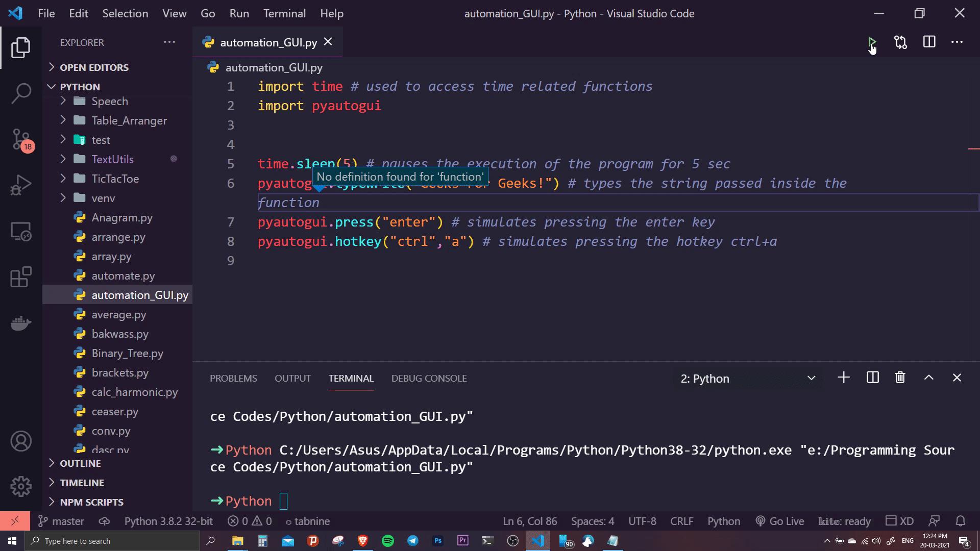Click the Python 3.8.2 32-bit interpreter selector
The image size is (980, 551).
(x=168, y=521)
